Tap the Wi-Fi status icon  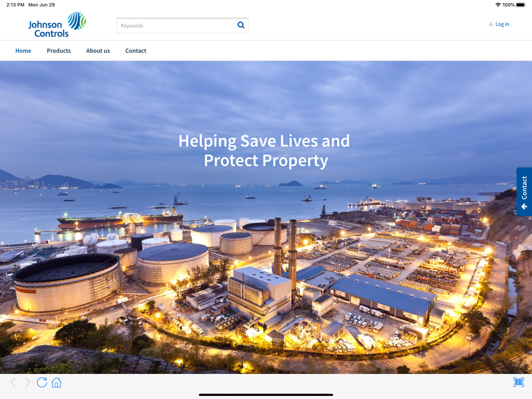497,5
